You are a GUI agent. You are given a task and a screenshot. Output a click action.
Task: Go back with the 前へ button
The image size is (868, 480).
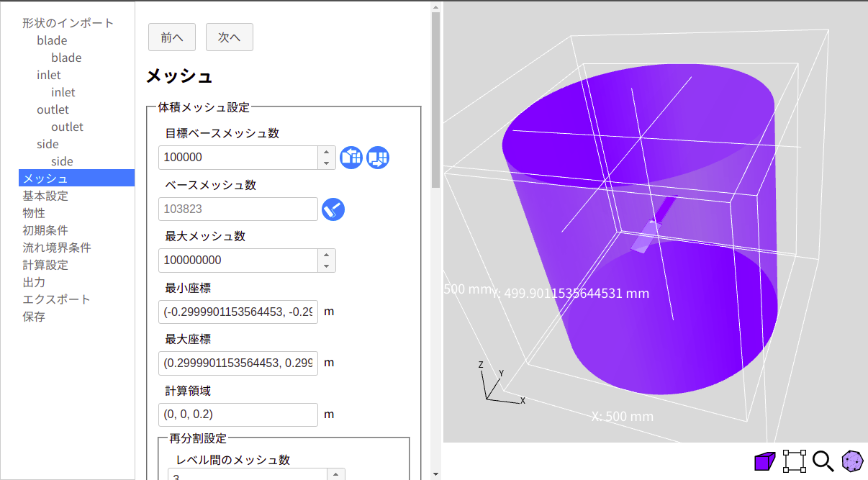pyautogui.click(x=172, y=37)
